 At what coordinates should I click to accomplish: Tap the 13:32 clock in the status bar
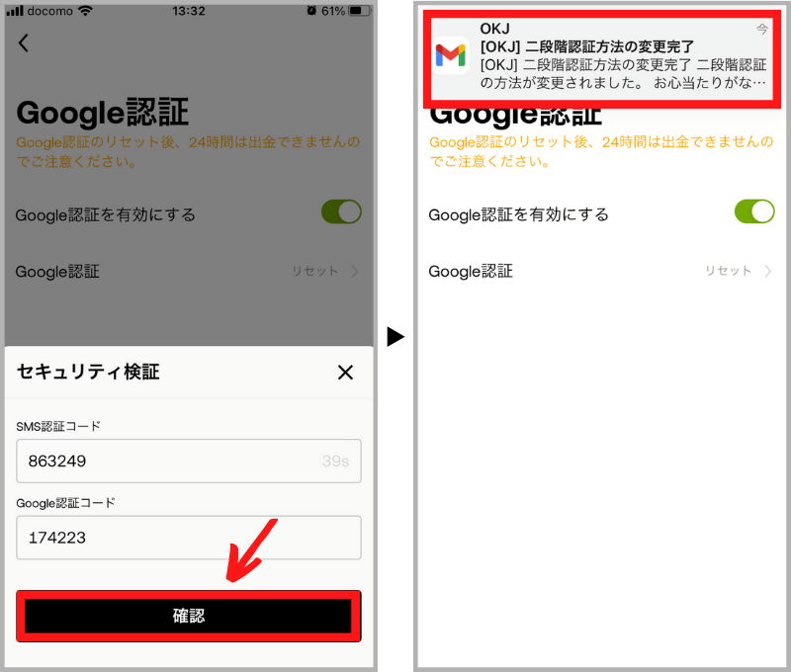point(189,11)
